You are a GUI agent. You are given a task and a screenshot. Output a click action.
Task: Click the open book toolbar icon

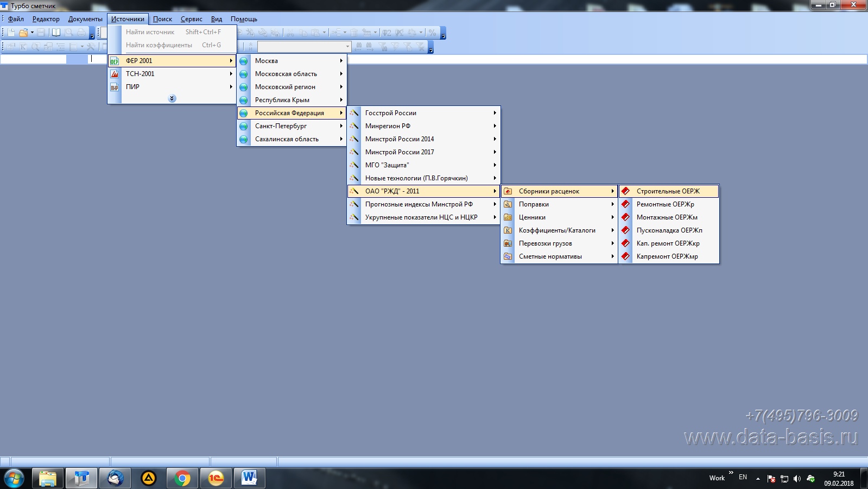(x=56, y=33)
